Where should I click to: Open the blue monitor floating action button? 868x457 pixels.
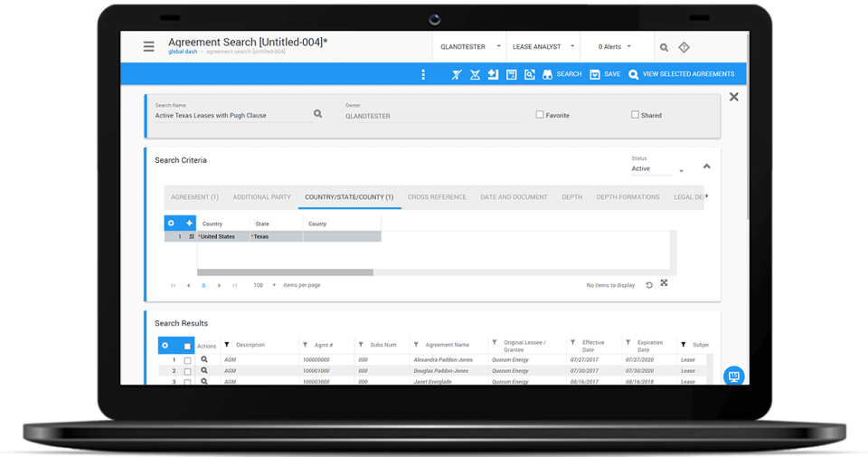(x=734, y=376)
